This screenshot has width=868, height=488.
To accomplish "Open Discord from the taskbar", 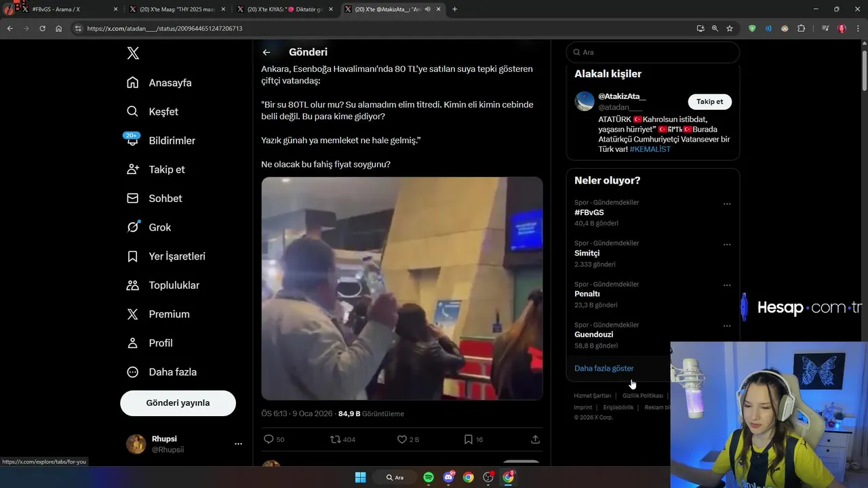I will coord(448,477).
